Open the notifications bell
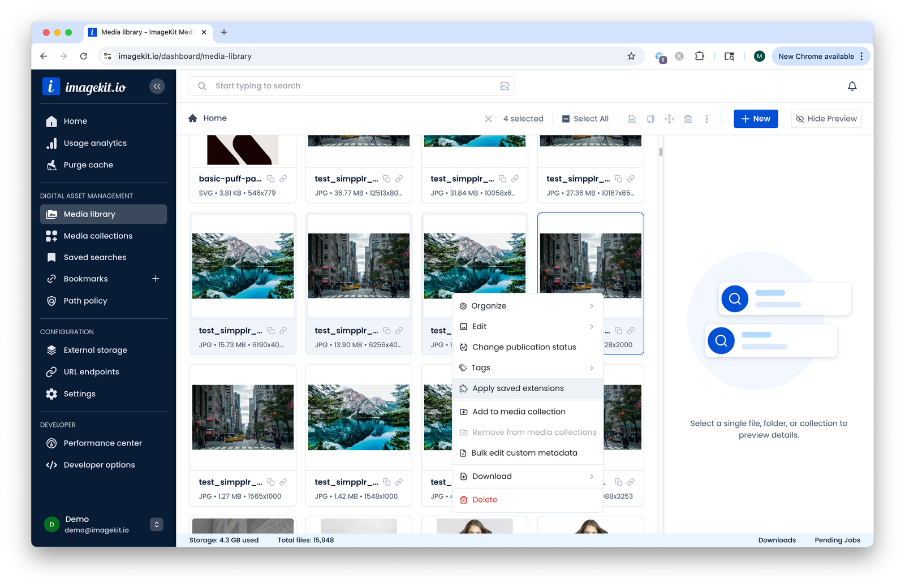 [x=852, y=86]
